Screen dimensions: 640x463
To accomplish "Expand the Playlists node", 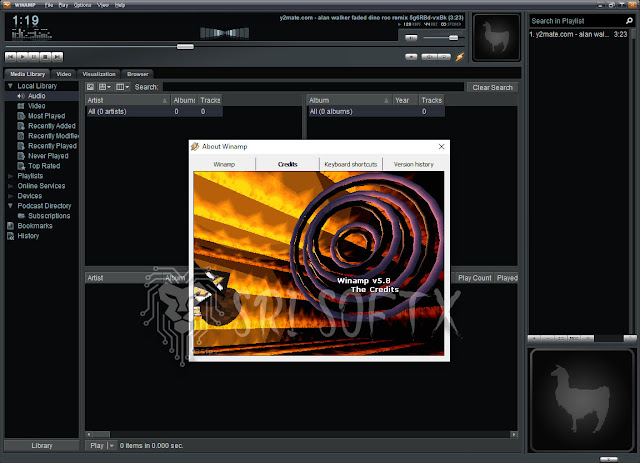I will [10, 176].
